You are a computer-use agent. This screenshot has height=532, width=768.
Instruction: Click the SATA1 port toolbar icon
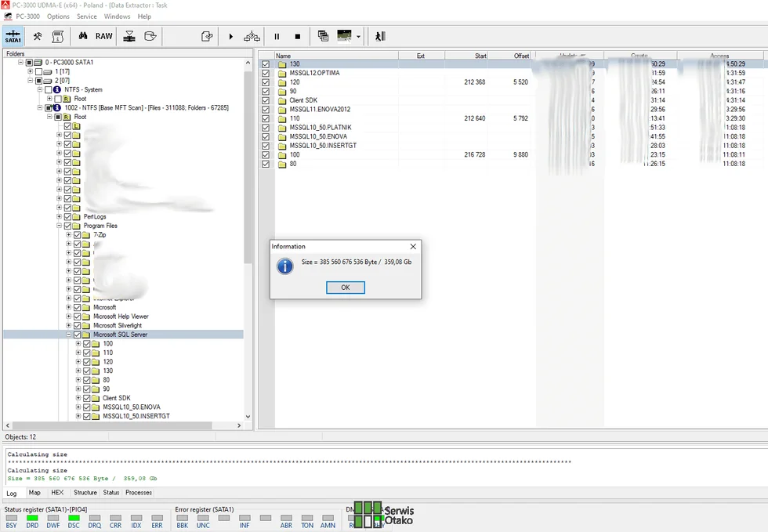click(x=13, y=36)
